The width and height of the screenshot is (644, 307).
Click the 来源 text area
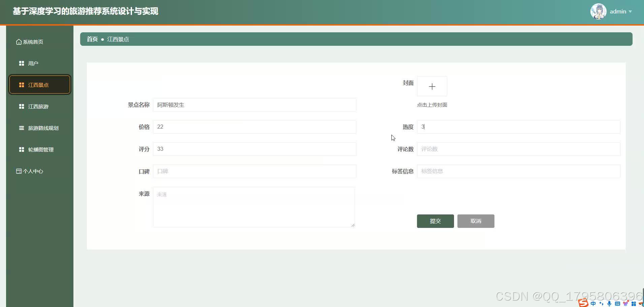tap(254, 207)
